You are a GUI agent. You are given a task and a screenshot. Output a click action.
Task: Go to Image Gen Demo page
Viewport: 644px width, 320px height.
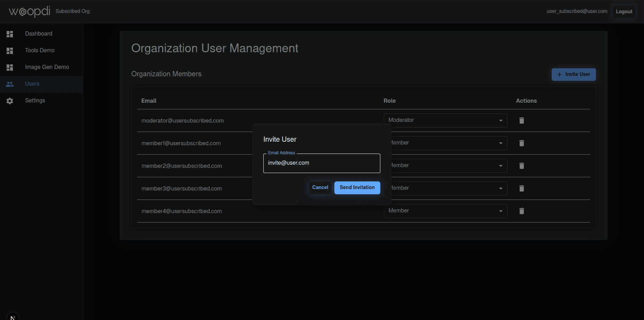[47, 67]
